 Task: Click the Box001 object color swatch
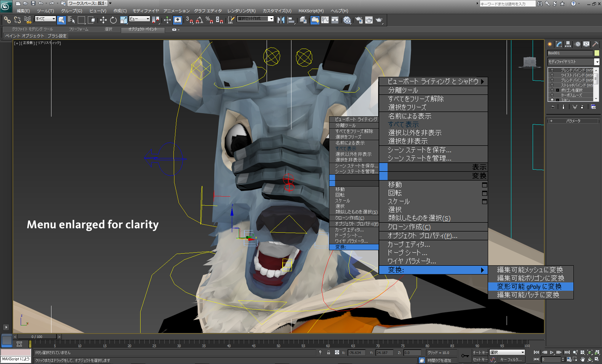click(x=597, y=53)
